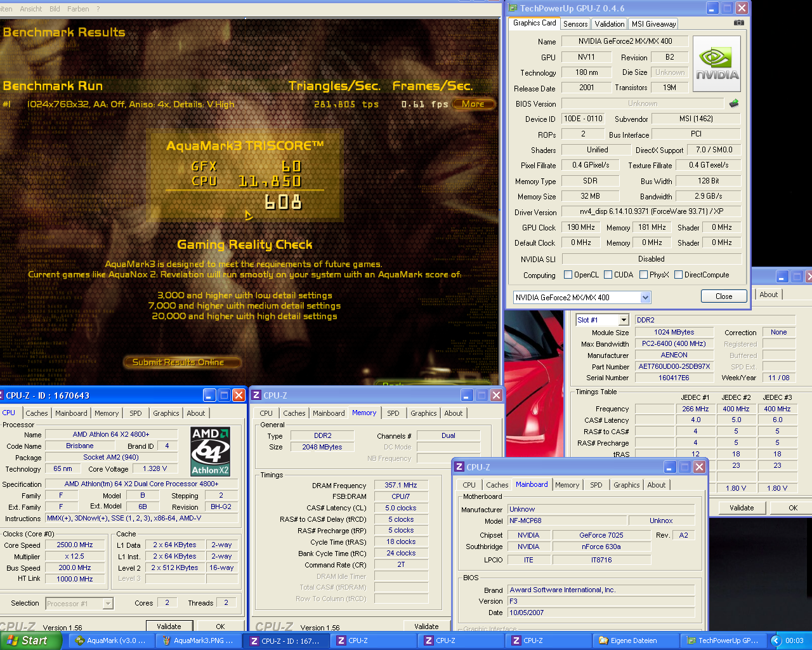Open the Bild menu
812x650 pixels.
[55, 9]
